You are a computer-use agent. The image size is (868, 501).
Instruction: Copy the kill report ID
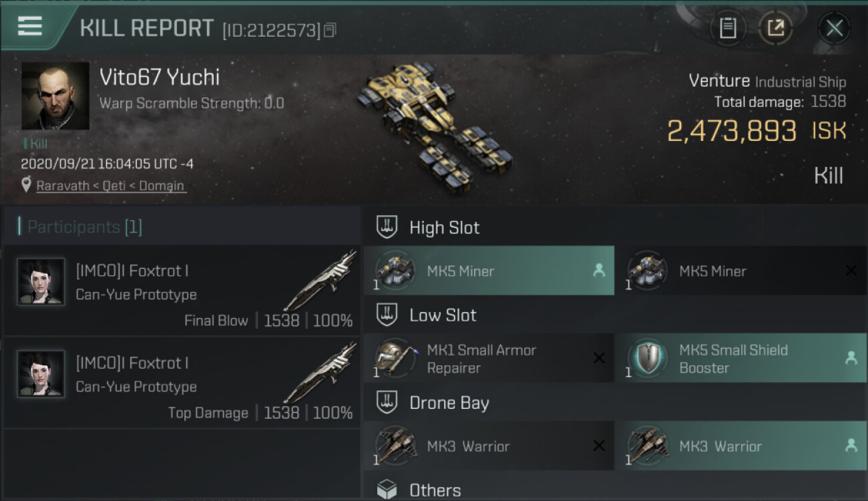click(330, 30)
